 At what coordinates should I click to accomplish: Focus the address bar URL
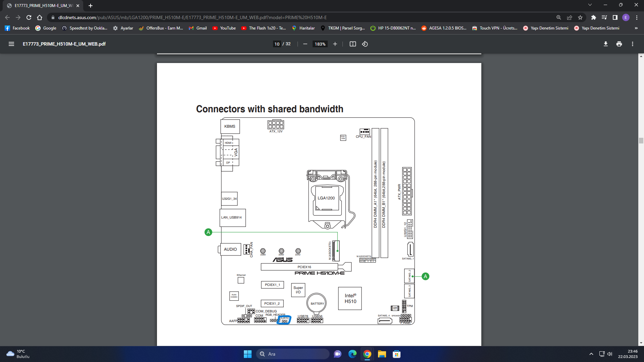pyautogui.click(x=192, y=17)
